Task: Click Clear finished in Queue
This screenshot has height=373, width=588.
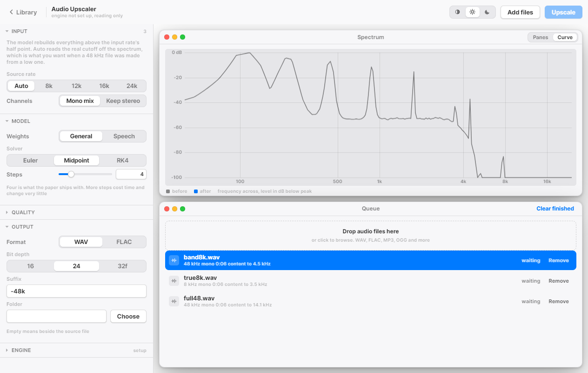Action: click(x=555, y=209)
